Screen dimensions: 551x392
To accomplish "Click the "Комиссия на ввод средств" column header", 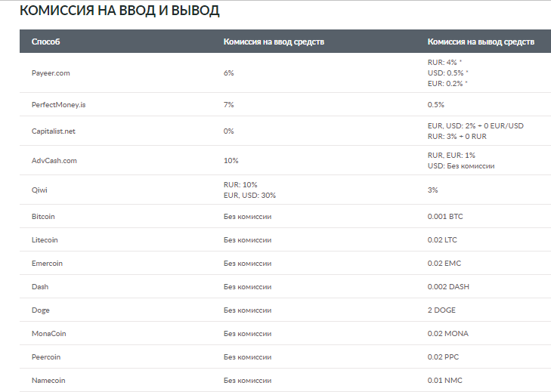I will tap(274, 42).
